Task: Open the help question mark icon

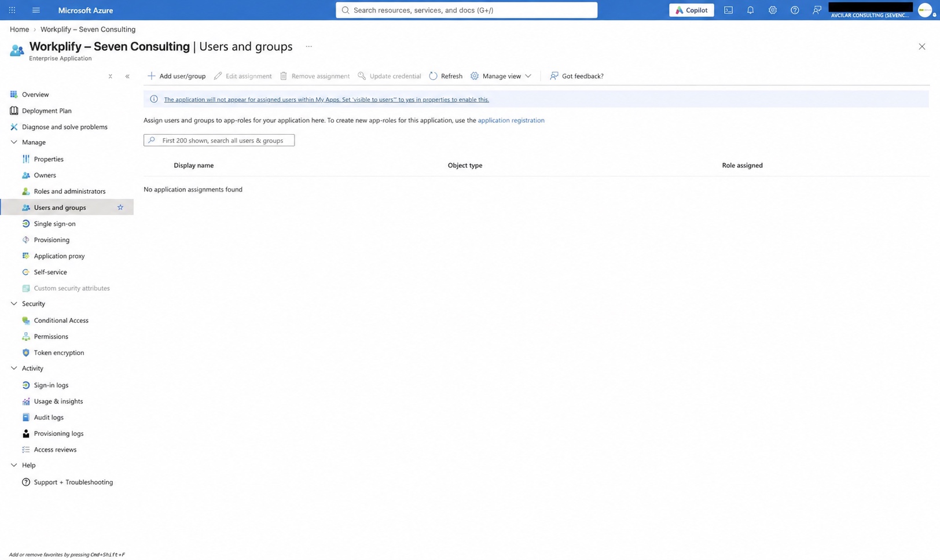Action: (795, 10)
